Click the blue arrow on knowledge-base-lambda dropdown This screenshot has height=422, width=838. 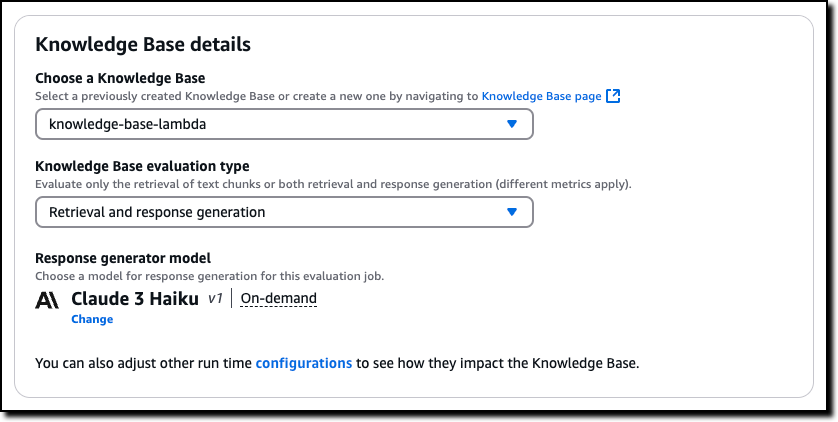click(x=512, y=124)
